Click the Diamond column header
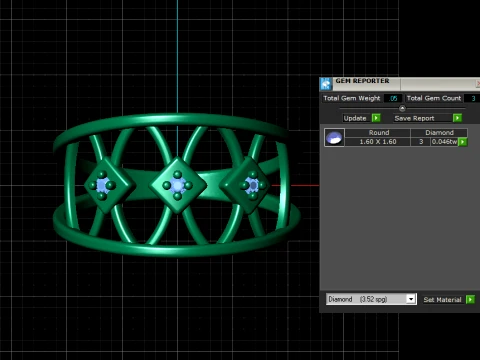The width and height of the screenshot is (480, 360). tap(439, 133)
